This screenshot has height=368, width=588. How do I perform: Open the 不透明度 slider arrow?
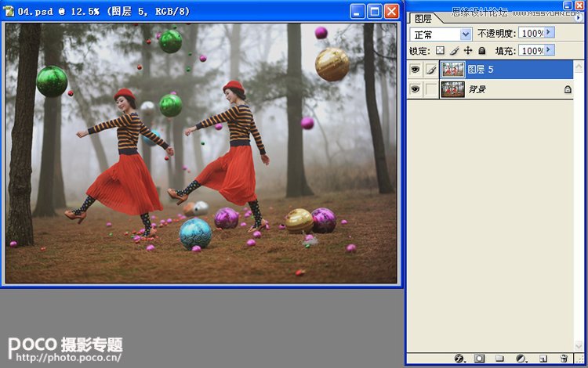tap(549, 33)
